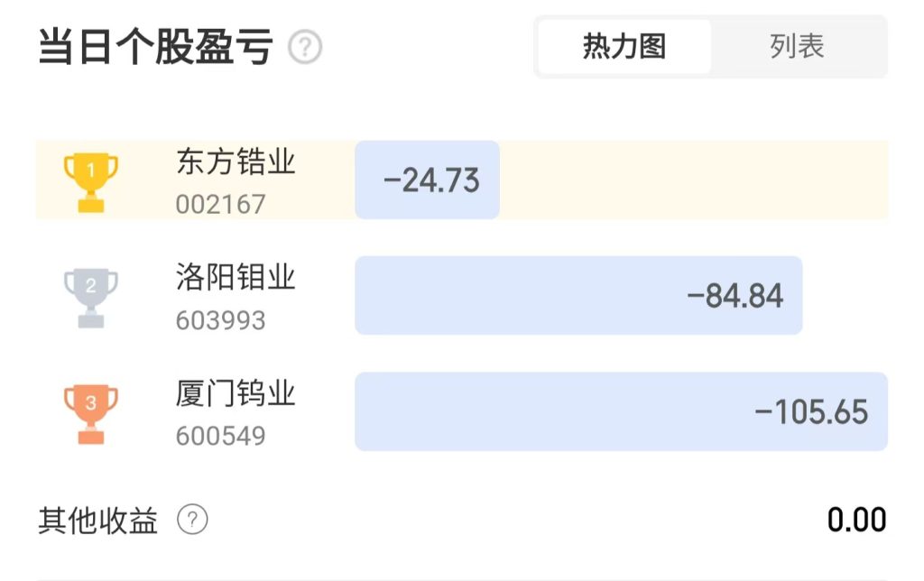The width and height of the screenshot is (924, 581).
Task: Click the 其他收益 label
Action: point(97,521)
